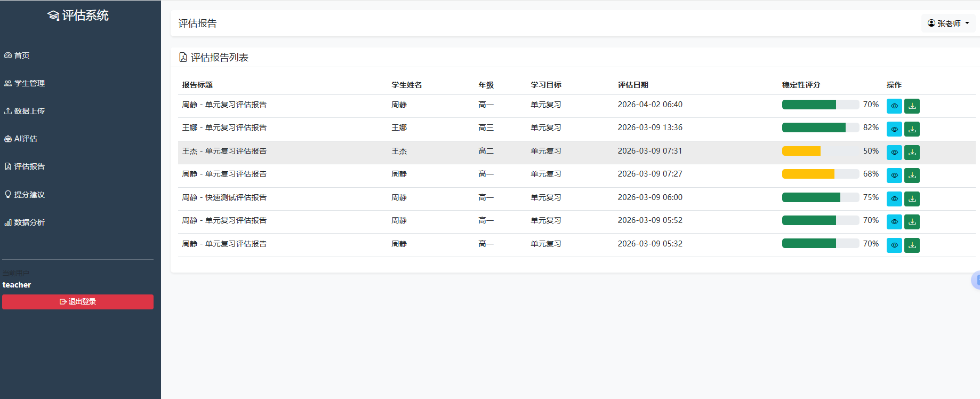Click the graduation cap logo icon
Viewport: 980px width, 399px height.
click(x=53, y=15)
